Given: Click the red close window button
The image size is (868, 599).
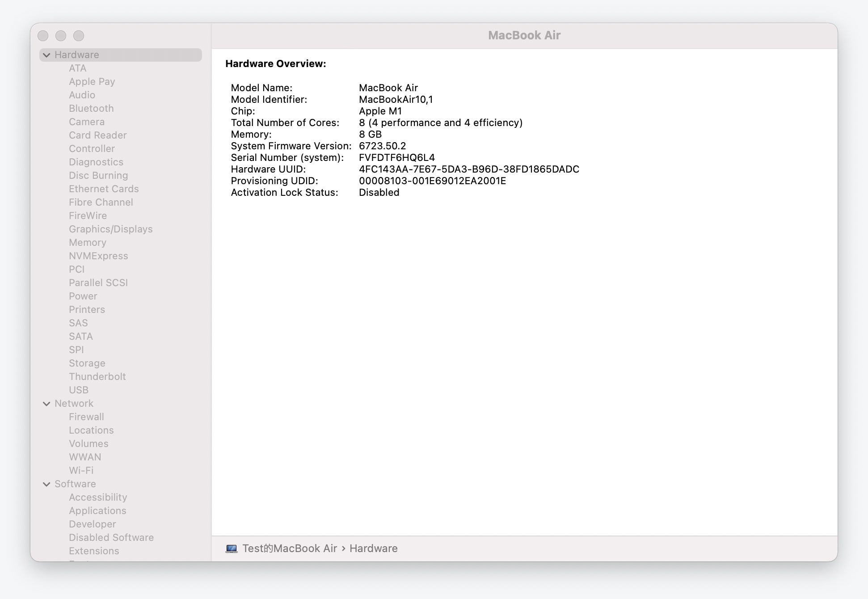Looking at the screenshot, I should tap(43, 36).
